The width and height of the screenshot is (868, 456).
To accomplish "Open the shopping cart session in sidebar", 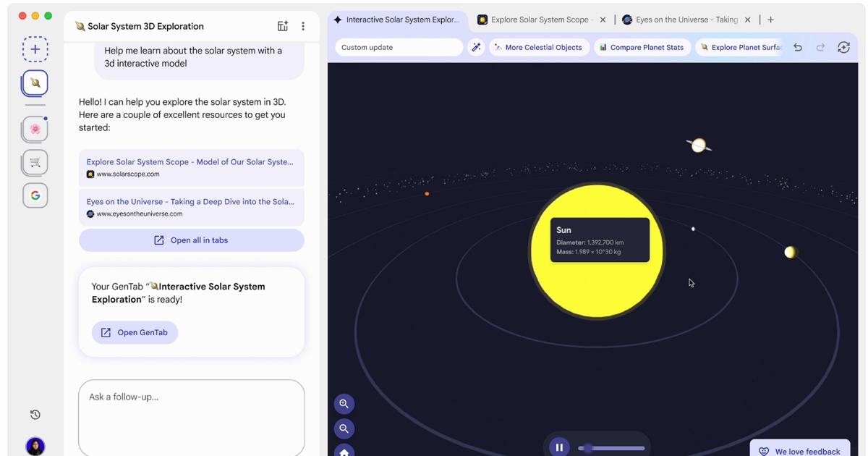I will (35, 162).
